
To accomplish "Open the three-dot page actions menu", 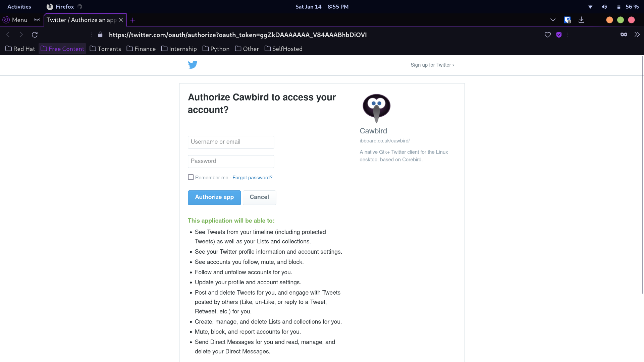I will 567,35.
